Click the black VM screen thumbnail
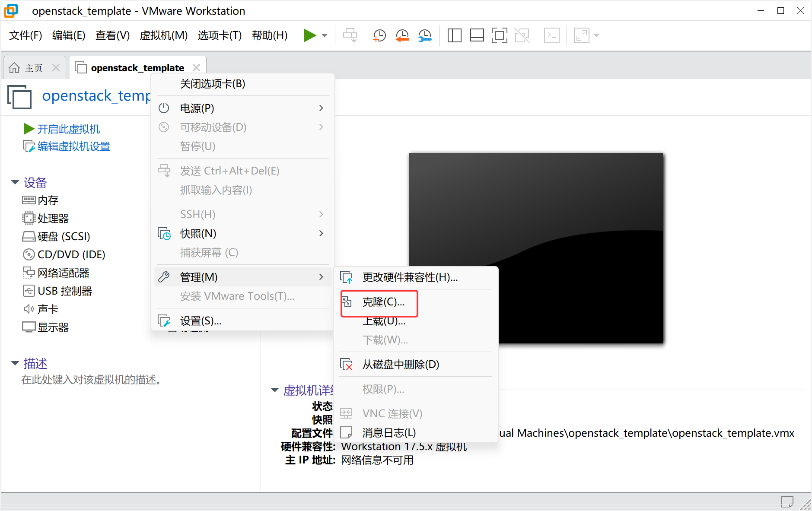This screenshot has width=812, height=511. tap(536, 248)
